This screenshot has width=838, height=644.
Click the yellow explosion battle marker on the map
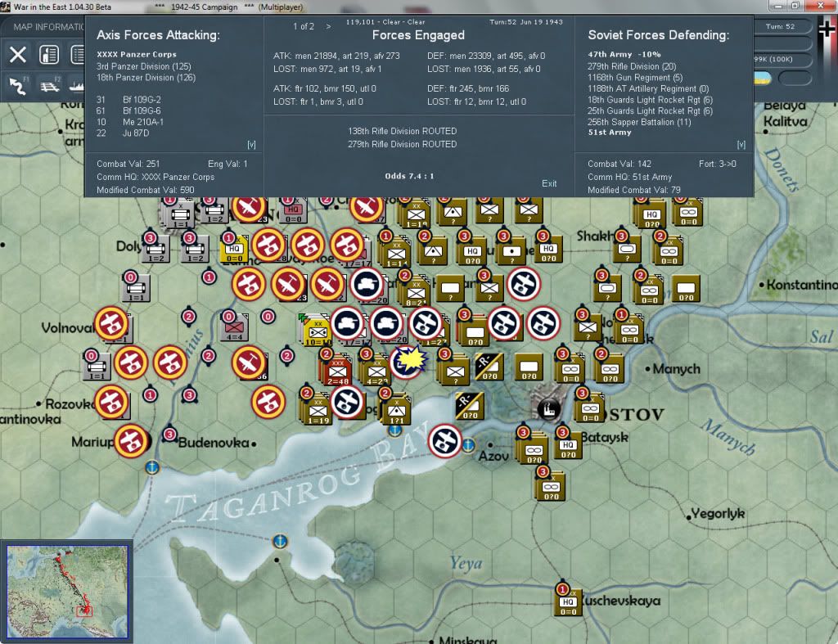tap(409, 361)
